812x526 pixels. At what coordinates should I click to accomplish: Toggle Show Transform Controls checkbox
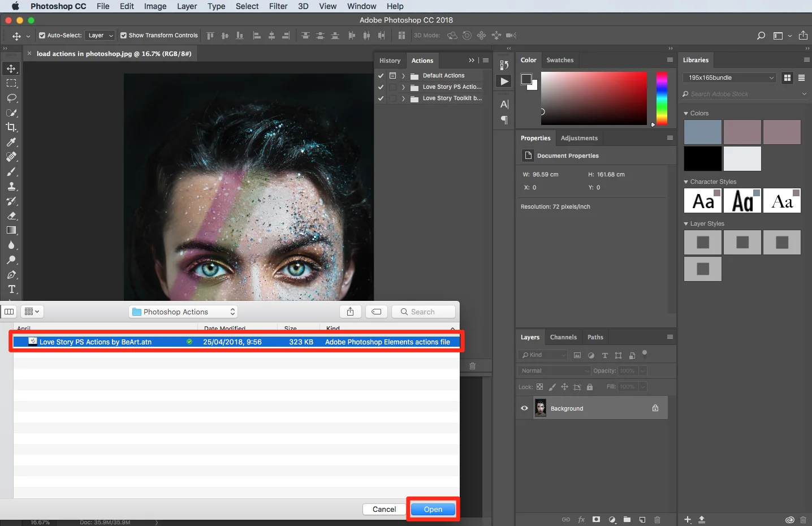click(x=123, y=35)
